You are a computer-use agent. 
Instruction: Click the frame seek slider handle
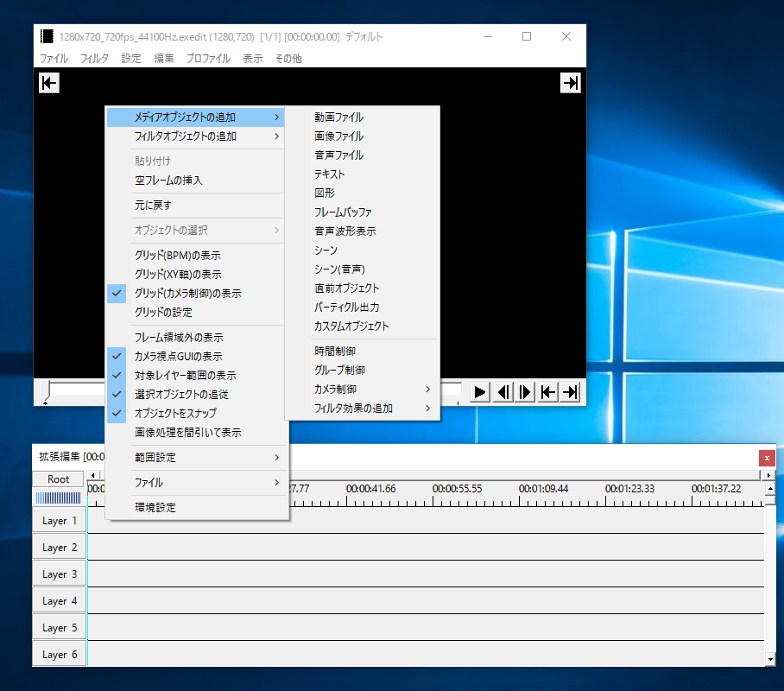pyautogui.click(x=46, y=391)
